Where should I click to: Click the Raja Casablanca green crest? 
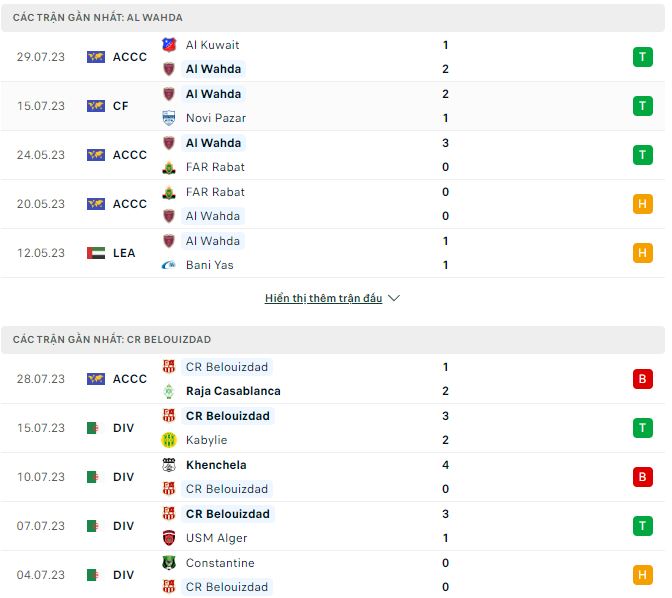[x=168, y=391]
